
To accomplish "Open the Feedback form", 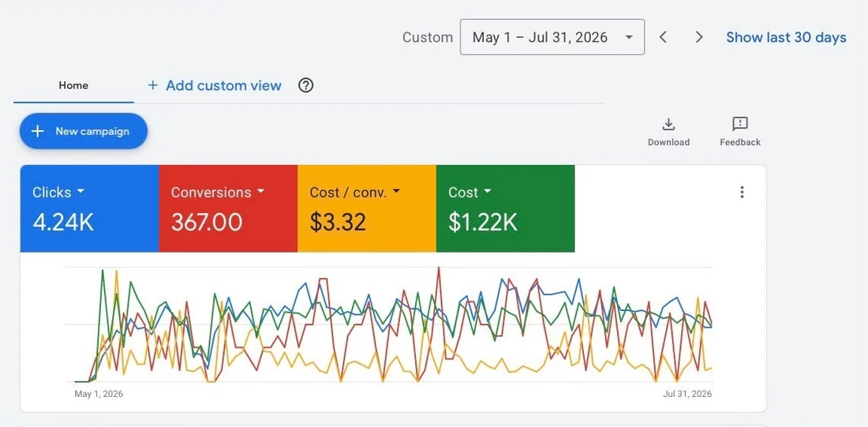I will click(740, 133).
